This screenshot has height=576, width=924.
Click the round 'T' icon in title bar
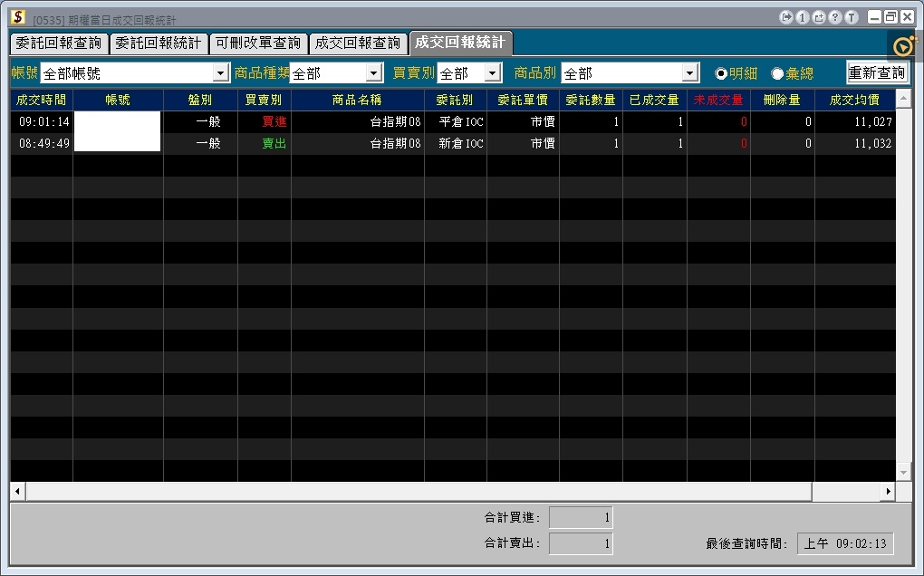click(x=852, y=17)
